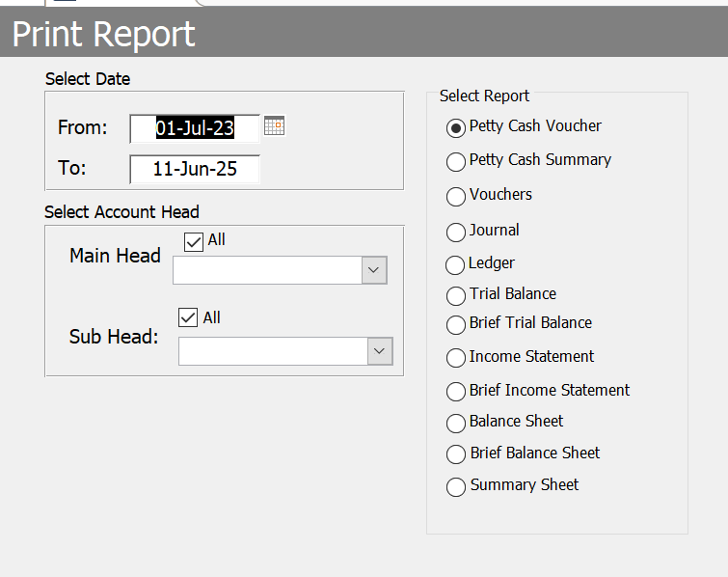Image resolution: width=728 pixels, height=577 pixels.
Task: Choose the Journal report option
Action: (456, 233)
